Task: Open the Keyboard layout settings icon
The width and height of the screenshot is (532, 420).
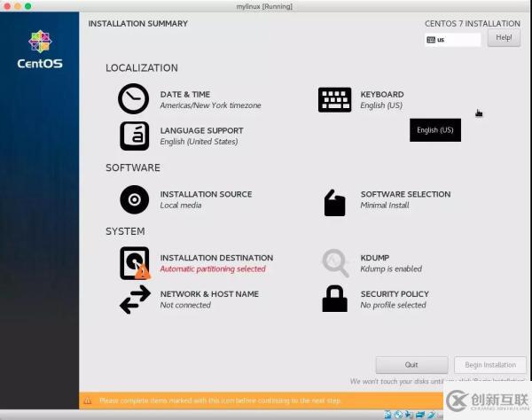Action: tap(334, 99)
